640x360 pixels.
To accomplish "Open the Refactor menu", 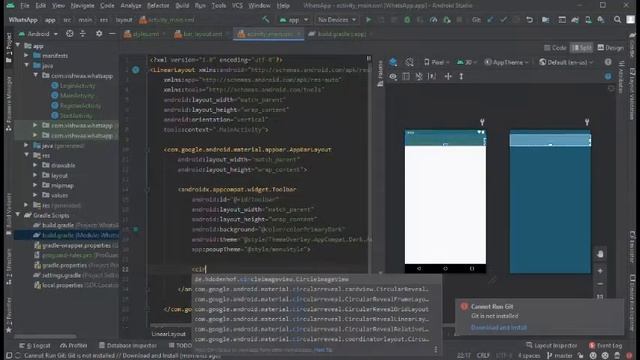I will pyautogui.click(x=158, y=6).
